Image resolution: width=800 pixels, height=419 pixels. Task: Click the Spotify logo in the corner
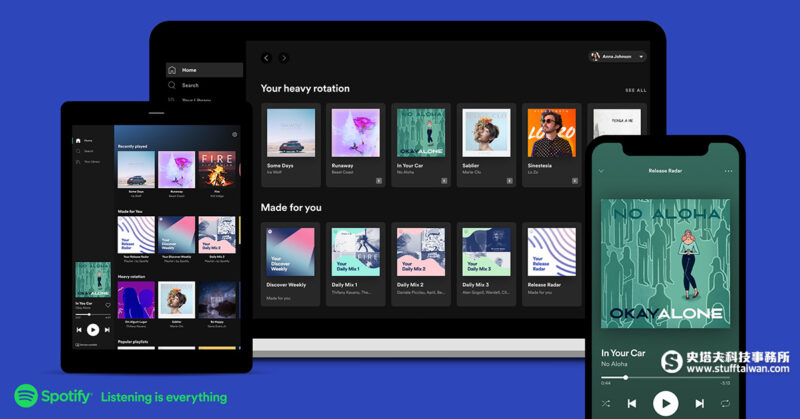tap(53, 396)
